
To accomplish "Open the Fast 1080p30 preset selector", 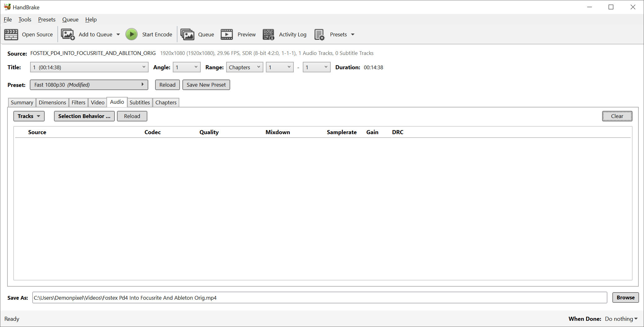I will point(89,85).
